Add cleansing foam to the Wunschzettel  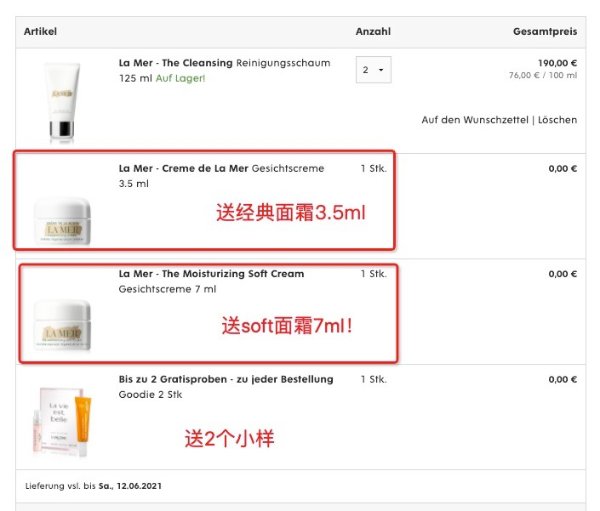coord(475,120)
